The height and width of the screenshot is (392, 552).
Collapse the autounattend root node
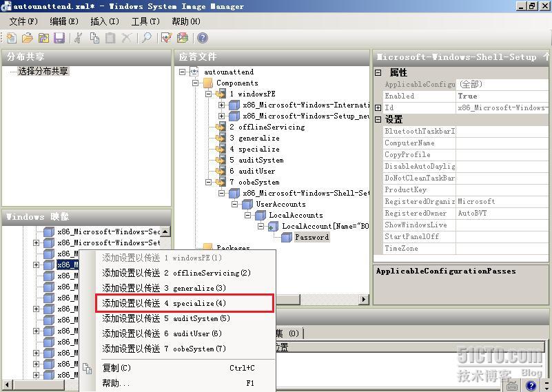point(182,72)
